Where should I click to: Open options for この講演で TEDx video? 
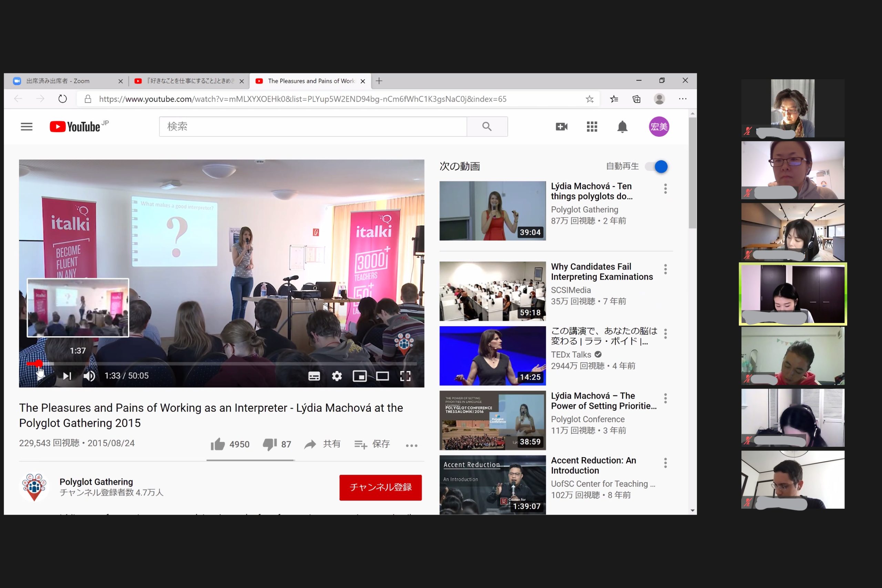coord(665,334)
